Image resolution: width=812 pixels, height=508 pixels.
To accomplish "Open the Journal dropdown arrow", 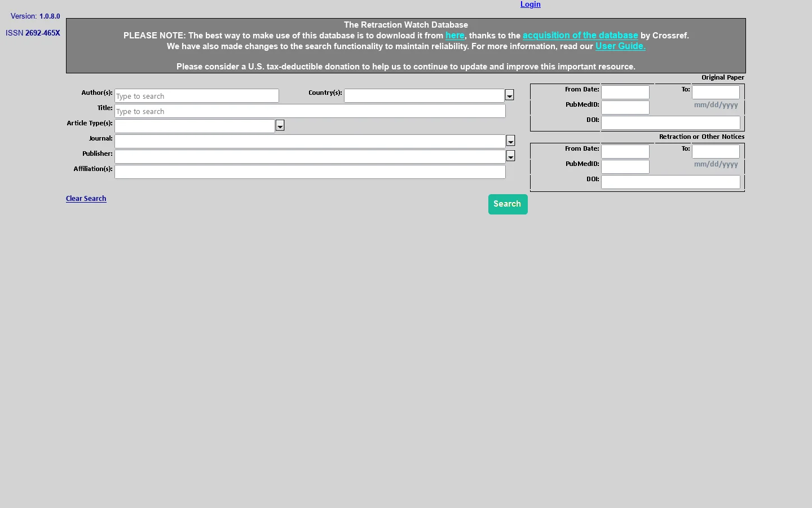I will pyautogui.click(x=511, y=141).
